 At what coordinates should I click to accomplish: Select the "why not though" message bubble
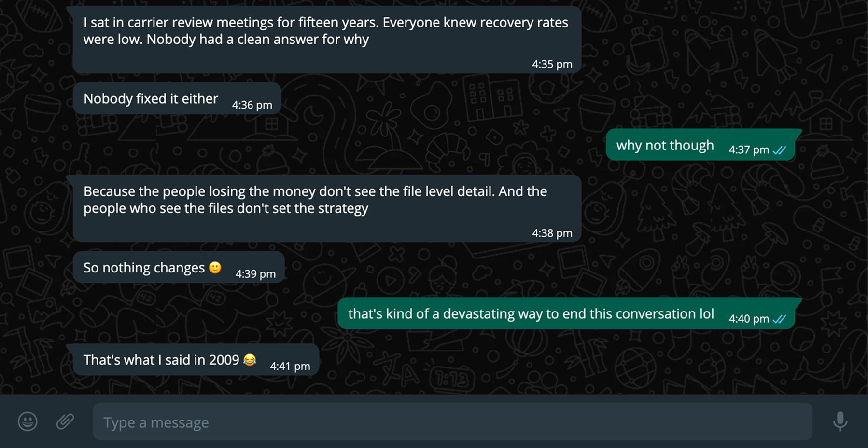tap(665, 145)
